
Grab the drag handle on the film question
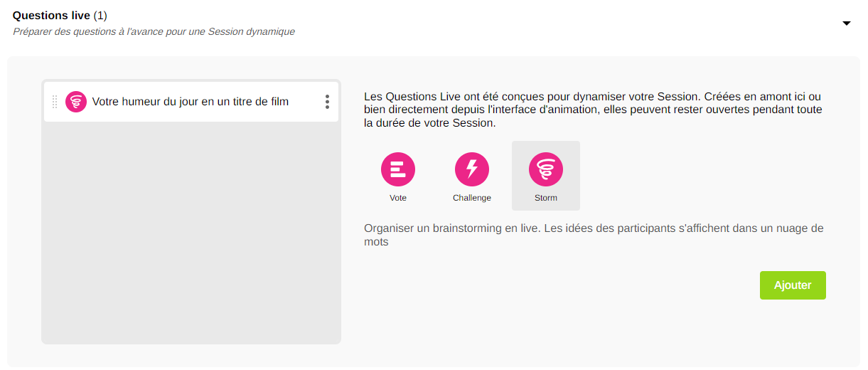(55, 102)
